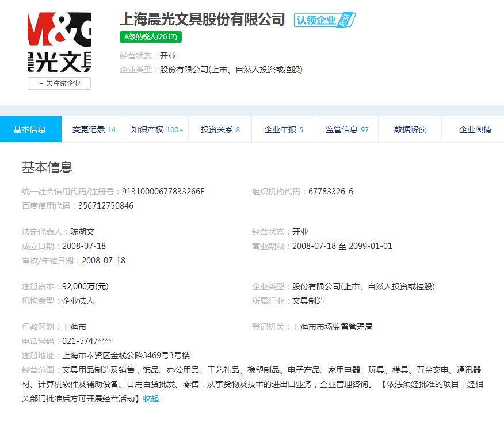The image size is (504, 425).
Task: Click the A级纳税人(2017) green tag
Action: point(150,37)
